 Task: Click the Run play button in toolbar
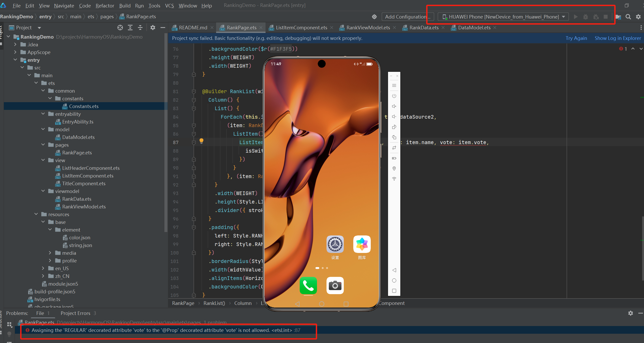pos(576,17)
